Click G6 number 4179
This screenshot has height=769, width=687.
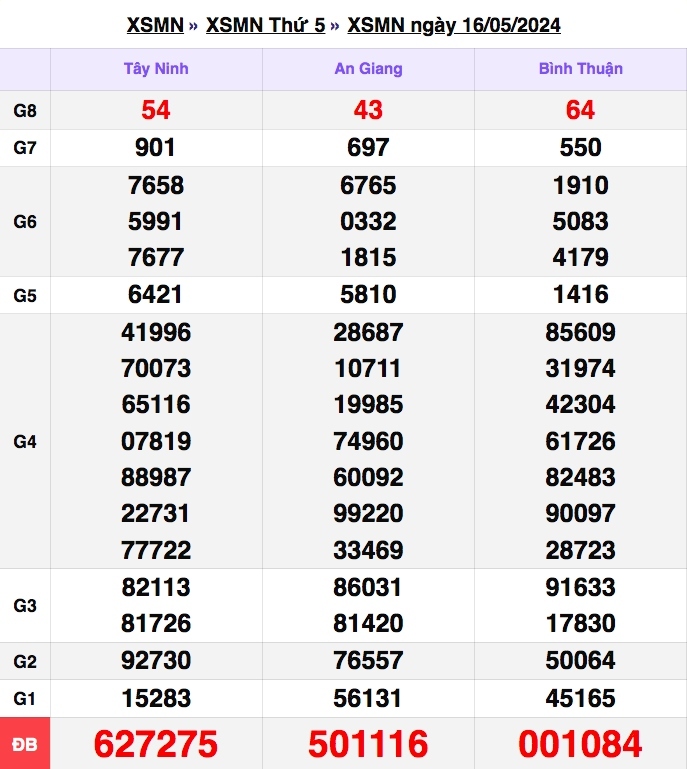tap(581, 257)
